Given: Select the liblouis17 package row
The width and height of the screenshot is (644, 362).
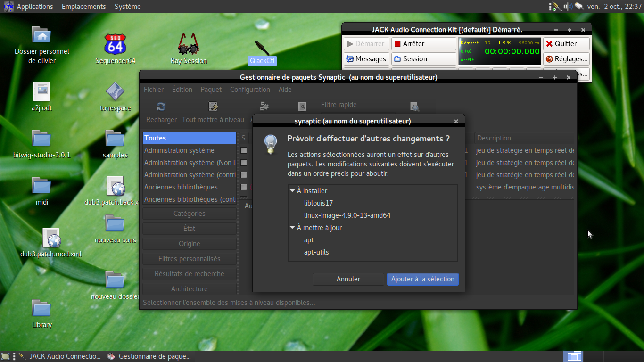Looking at the screenshot, I should [372, 203].
